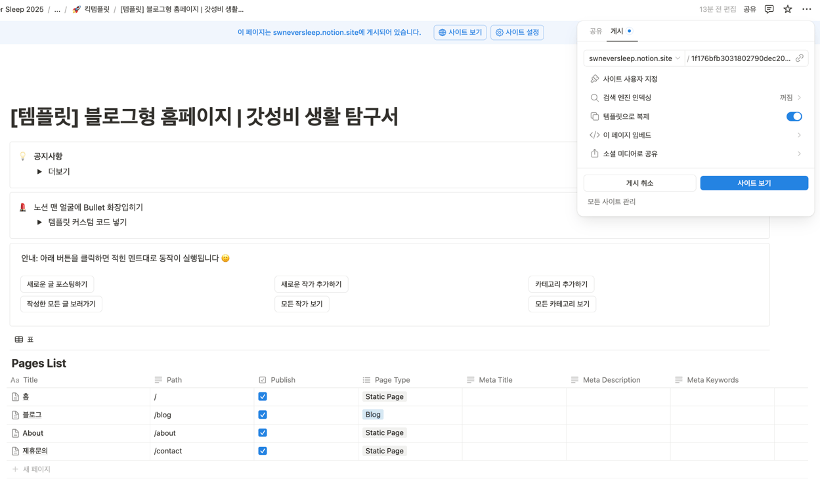Screen dimensions: 820x504
Task: Uncheck Publish for the About row
Action: (x=263, y=432)
